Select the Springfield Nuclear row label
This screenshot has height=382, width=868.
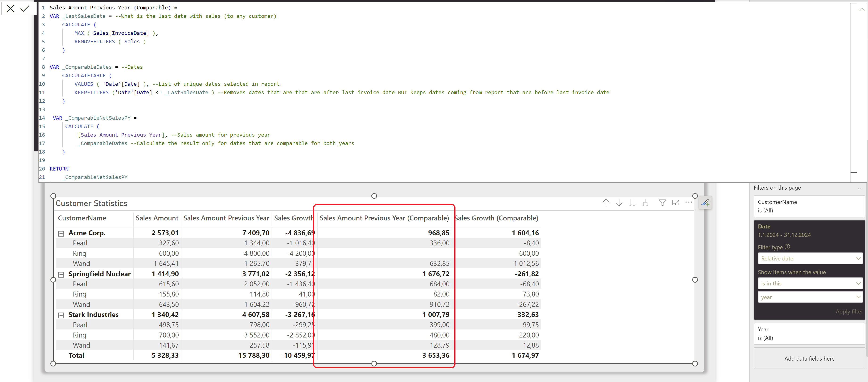click(x=99, y=274)
